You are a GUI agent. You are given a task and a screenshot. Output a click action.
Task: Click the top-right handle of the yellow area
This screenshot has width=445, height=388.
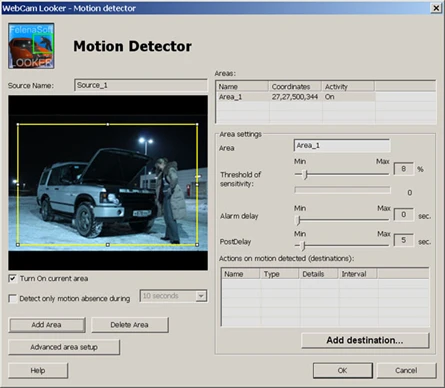(197, 124)
